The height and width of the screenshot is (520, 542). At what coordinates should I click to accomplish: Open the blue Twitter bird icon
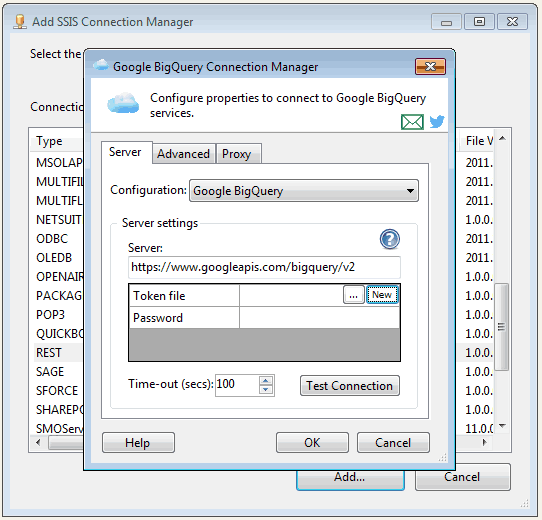[x=437, y=122]
